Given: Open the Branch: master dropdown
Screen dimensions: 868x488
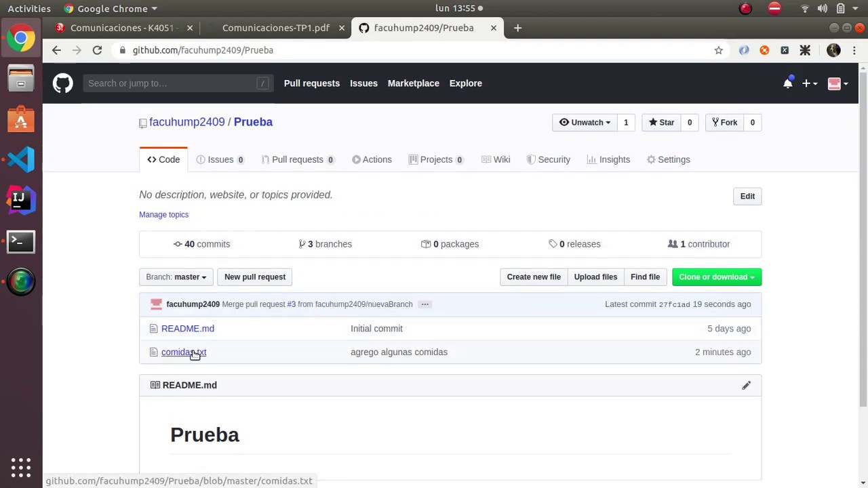Looking at the screenshot, I should point(176,277).
